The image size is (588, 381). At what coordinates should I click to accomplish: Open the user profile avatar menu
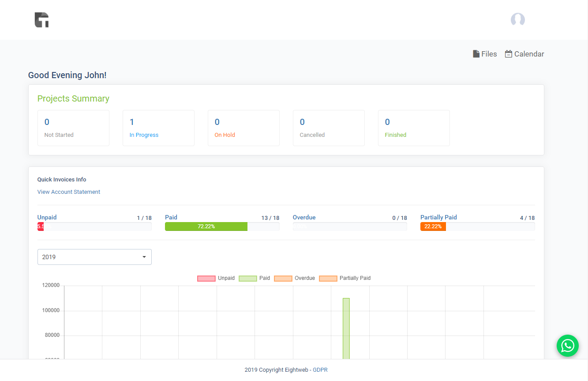coord(517,19)
